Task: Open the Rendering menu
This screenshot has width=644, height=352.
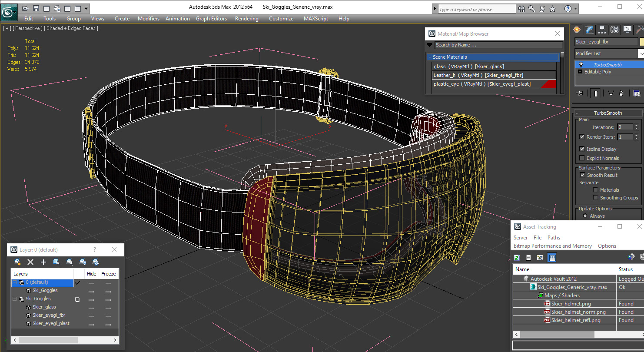Action: point(246,19)
